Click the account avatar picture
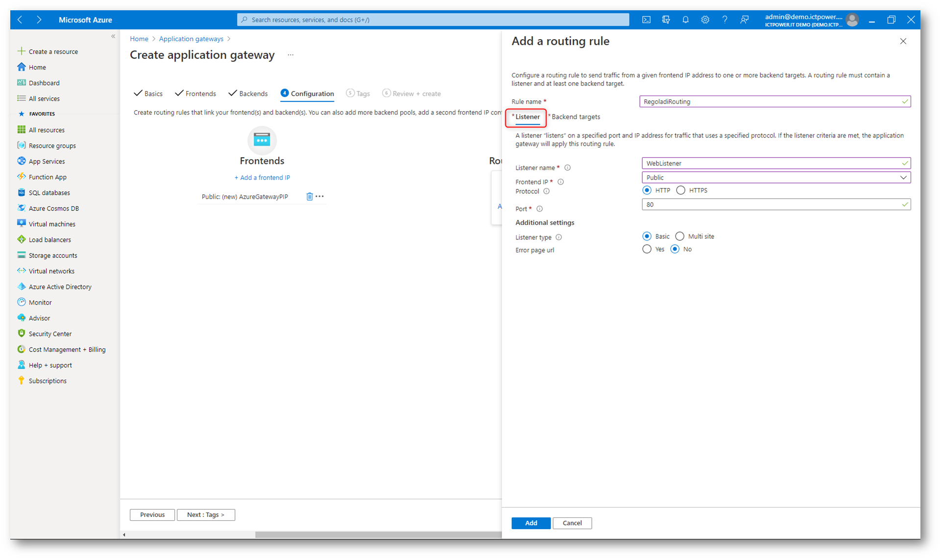 coord(852,20)
